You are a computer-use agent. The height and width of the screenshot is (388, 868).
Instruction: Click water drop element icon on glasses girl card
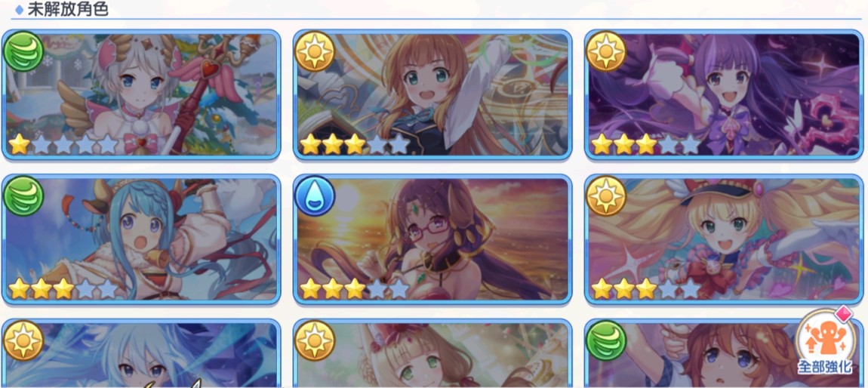coord(315,196)
